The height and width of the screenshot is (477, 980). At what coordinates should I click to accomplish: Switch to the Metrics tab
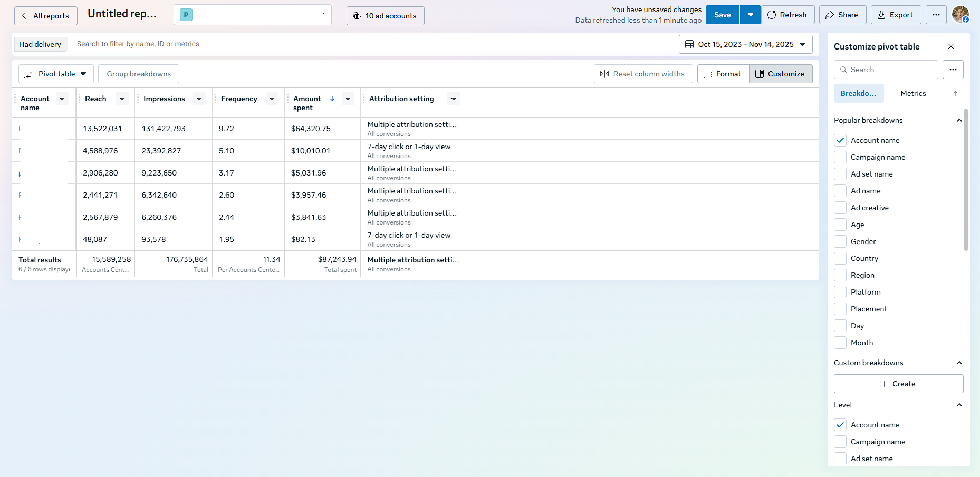pos(913,93)
